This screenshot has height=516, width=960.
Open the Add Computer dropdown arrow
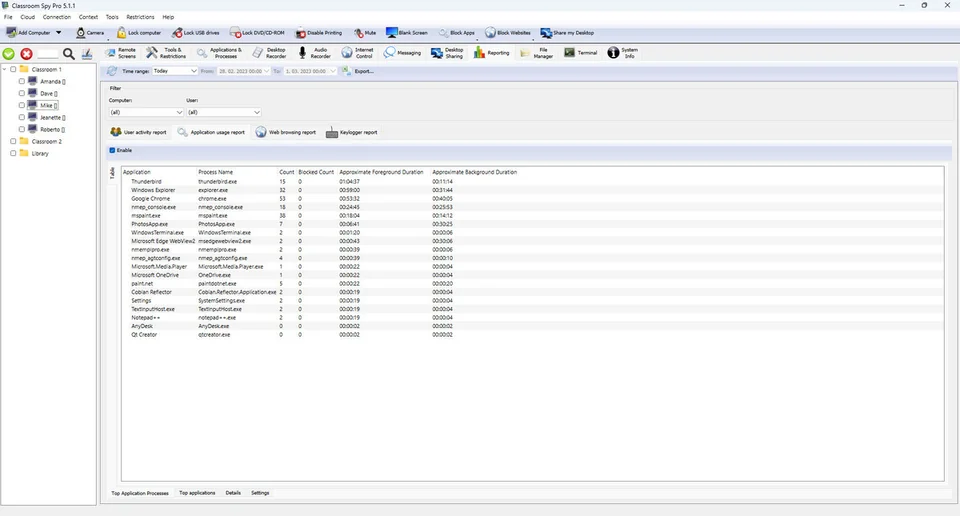click(58, 32)
